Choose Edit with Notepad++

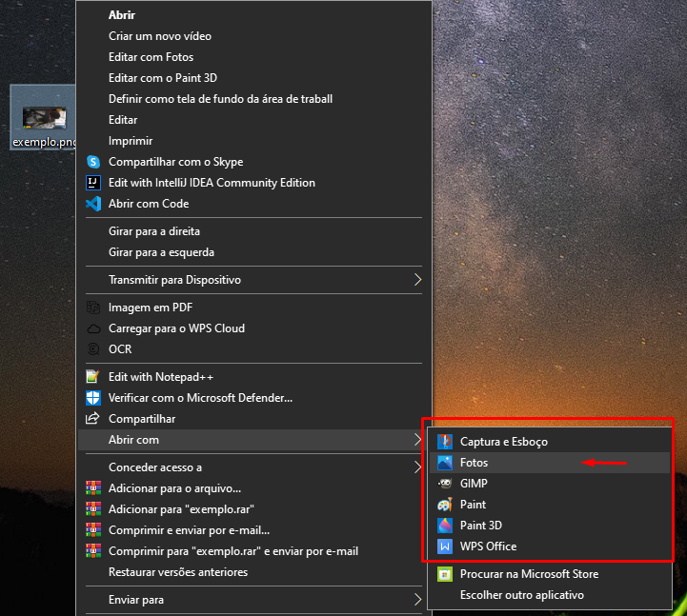(254, 376)
